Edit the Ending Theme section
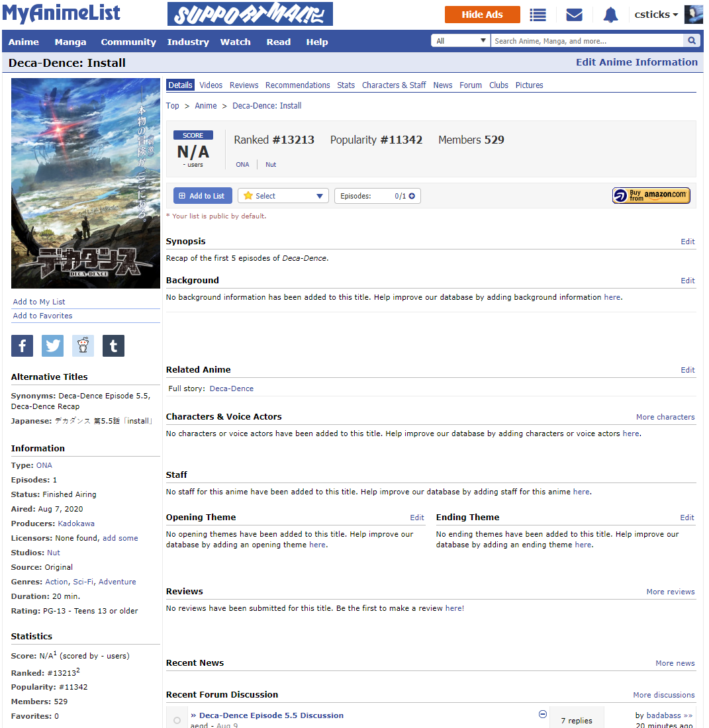Image resolution: width=709 pixels, height=728 pixels. (687, 518)
